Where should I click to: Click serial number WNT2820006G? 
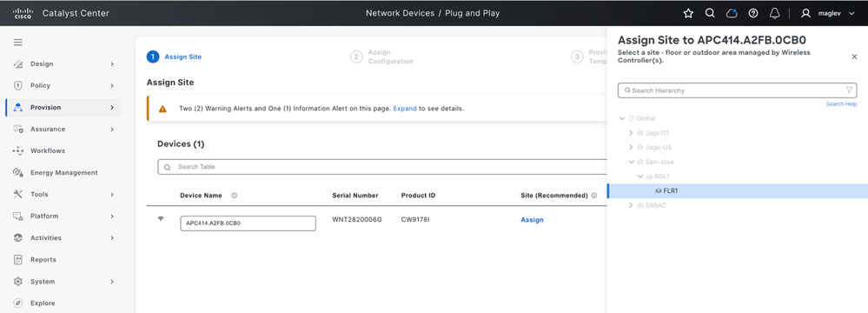(x=357, y=220)
